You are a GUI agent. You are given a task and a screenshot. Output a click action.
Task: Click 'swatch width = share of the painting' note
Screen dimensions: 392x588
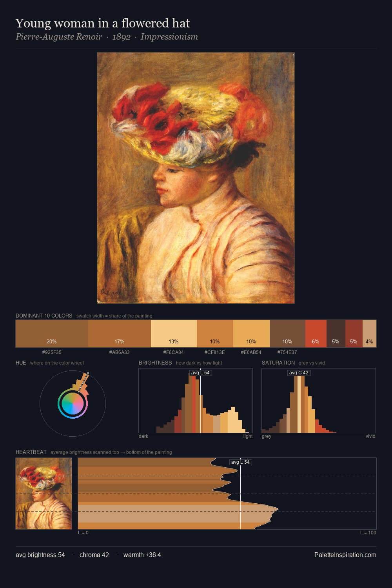(x=114, y=316)
